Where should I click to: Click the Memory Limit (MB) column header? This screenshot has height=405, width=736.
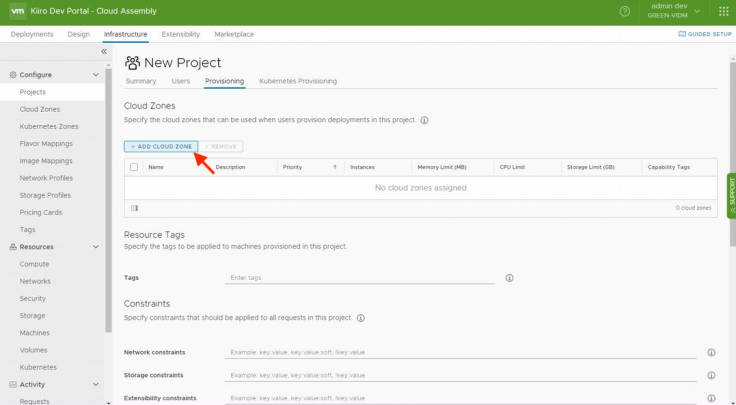coord(442,167)
